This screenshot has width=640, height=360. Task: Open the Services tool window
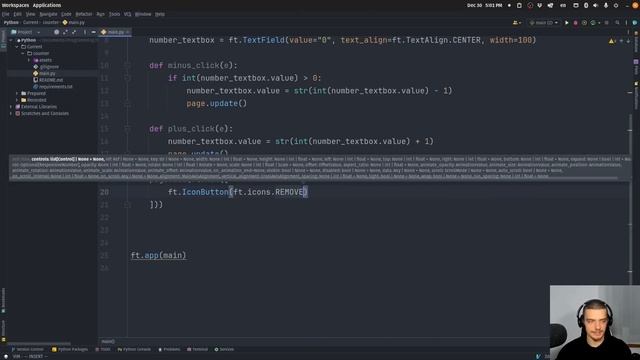tap(224, 349)
